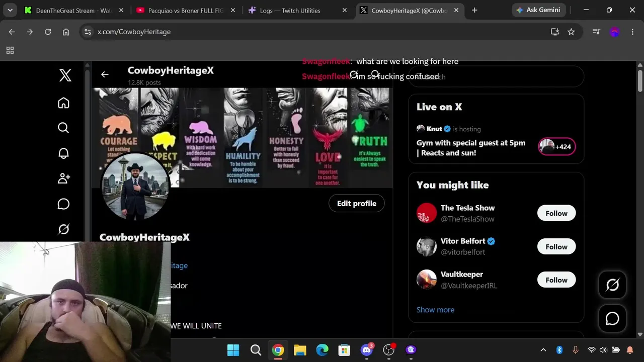
Task: Click the Ask Gemini button
Action: pyautogui.click(x=539, y=10)
